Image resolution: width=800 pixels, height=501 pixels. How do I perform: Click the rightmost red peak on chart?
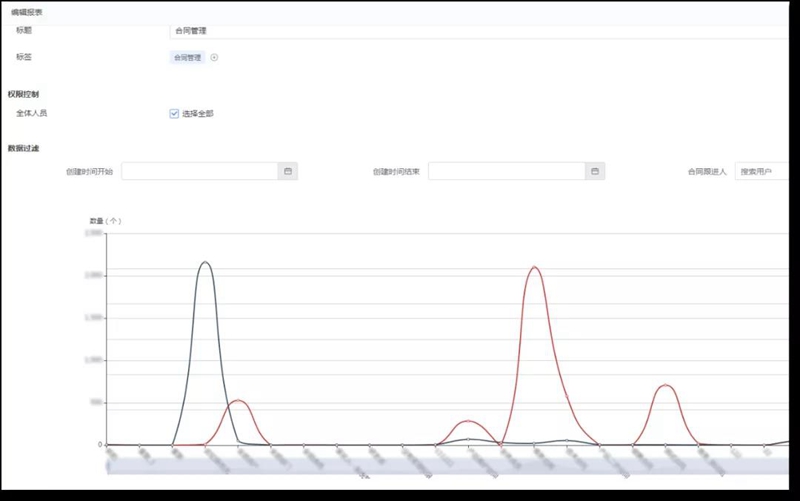click(666, 385)
